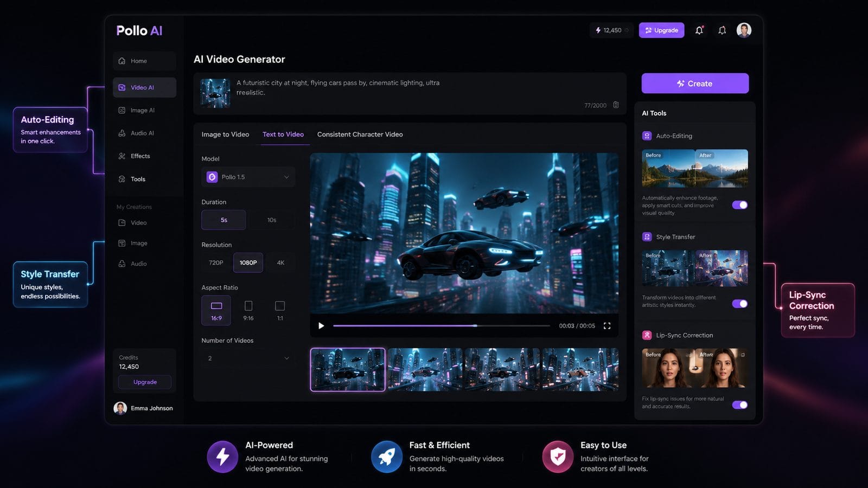This screenshot has height=488, width=868.
Task: Select 1080P resolution
Action: 248,263
